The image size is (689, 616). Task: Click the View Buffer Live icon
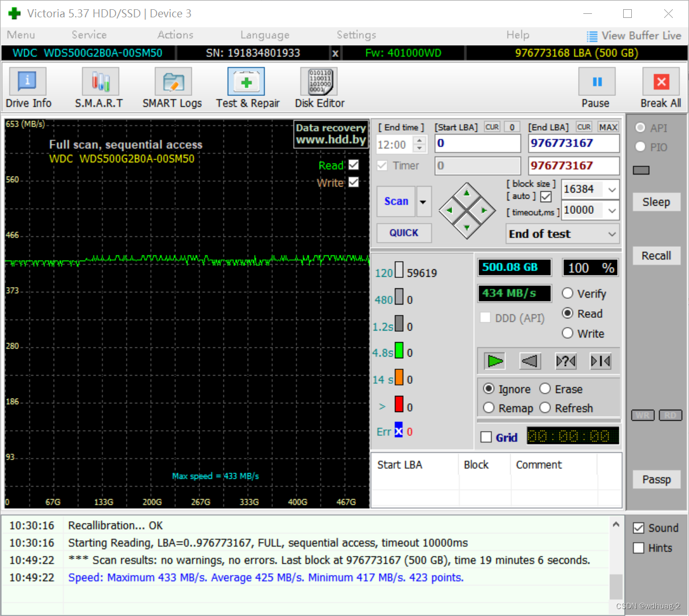click(592, 36)
